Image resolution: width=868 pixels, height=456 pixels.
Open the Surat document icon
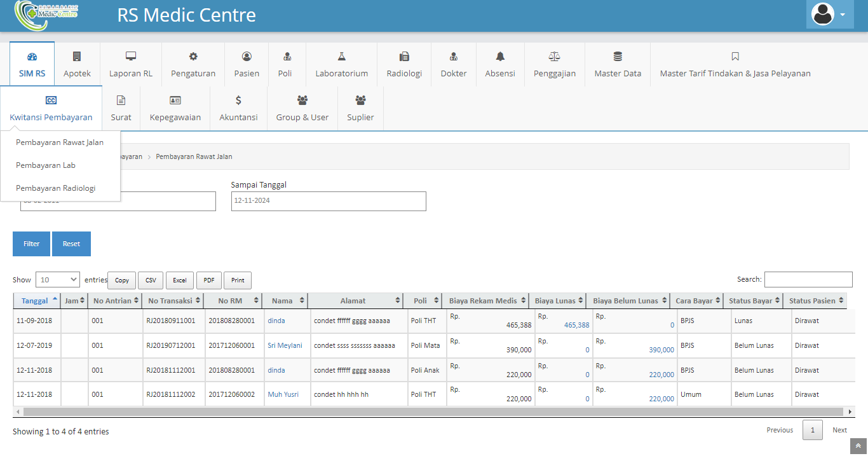point(121,100)
